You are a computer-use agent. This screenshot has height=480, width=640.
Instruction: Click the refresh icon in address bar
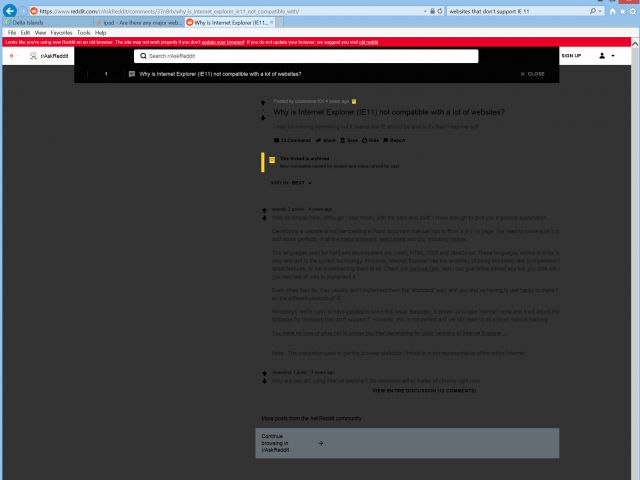[x=440, y=11]
